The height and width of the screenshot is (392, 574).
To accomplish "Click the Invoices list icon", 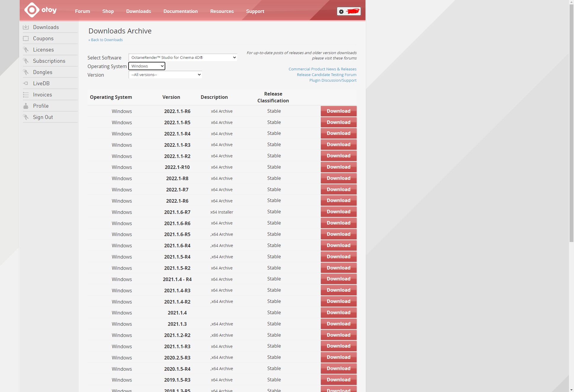I will point(26,95).
